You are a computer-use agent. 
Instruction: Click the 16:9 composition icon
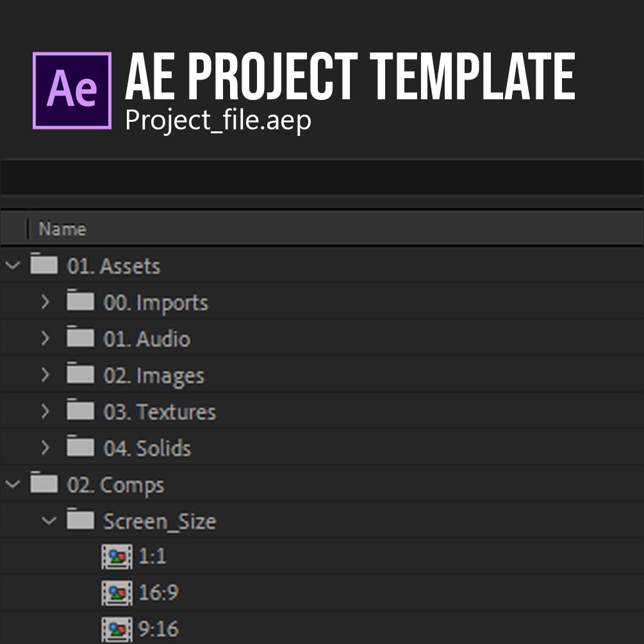pos(117,593)
